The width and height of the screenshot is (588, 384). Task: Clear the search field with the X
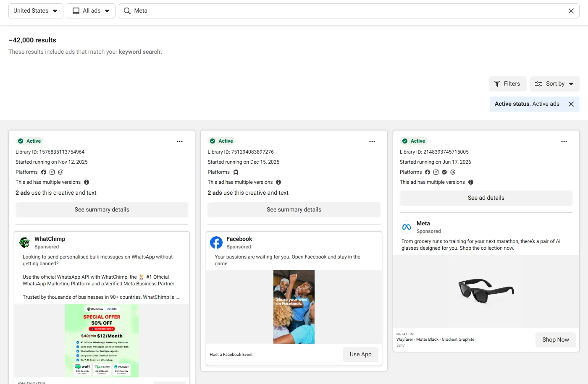(x=571, y=11)
